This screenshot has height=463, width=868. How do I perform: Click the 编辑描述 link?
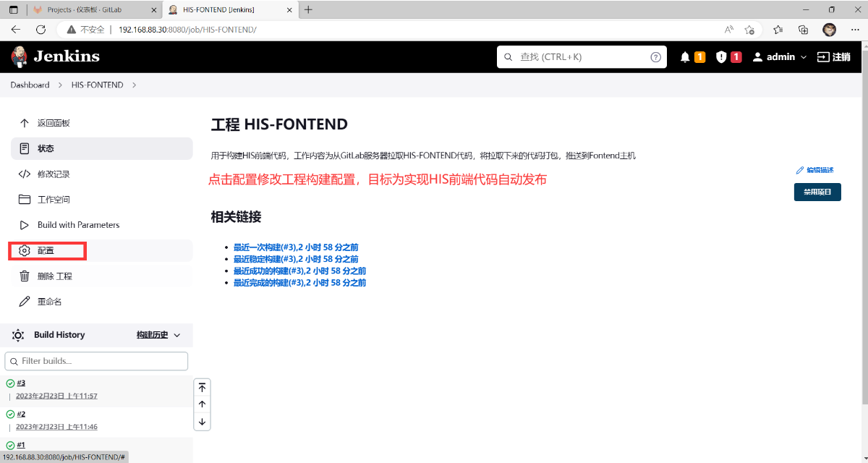point(814,170)
